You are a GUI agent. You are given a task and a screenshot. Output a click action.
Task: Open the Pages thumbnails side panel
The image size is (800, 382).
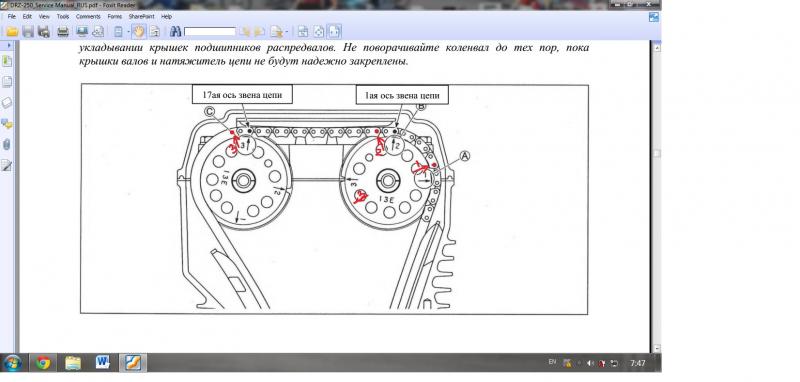(x=7, y=83)
